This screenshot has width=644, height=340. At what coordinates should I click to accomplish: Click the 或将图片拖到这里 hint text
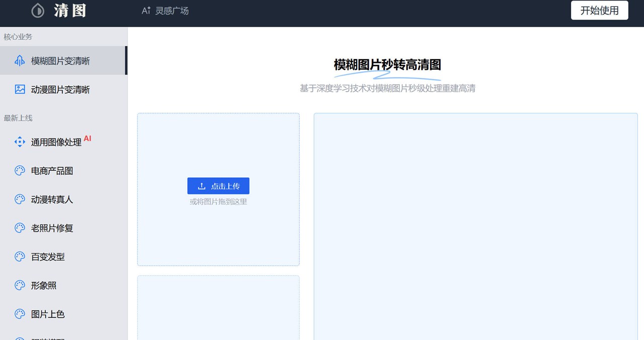pos(218,201)
